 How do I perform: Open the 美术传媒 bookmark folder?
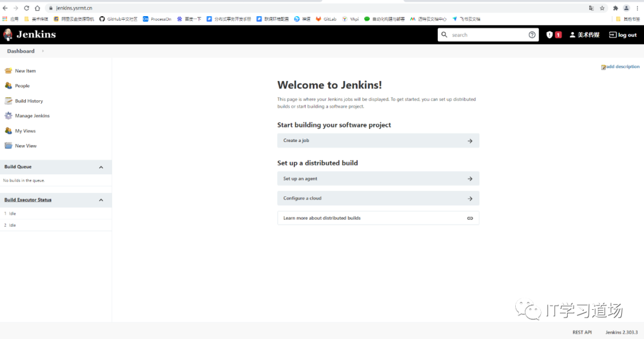[x=36, y=19]
